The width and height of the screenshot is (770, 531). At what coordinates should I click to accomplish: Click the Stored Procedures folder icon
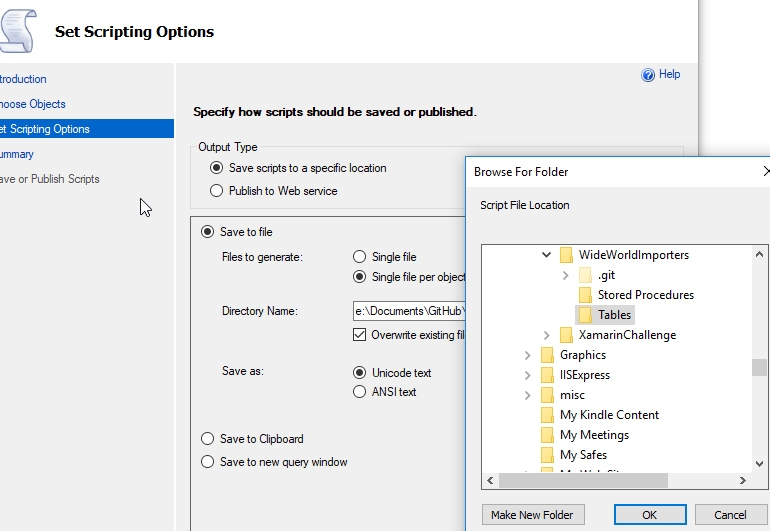(x=586, y=295)
